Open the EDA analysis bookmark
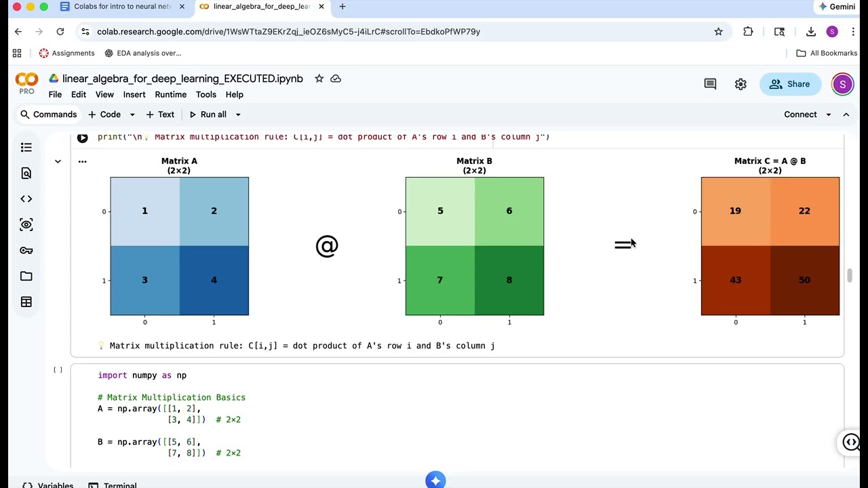 tap(142, 53)
